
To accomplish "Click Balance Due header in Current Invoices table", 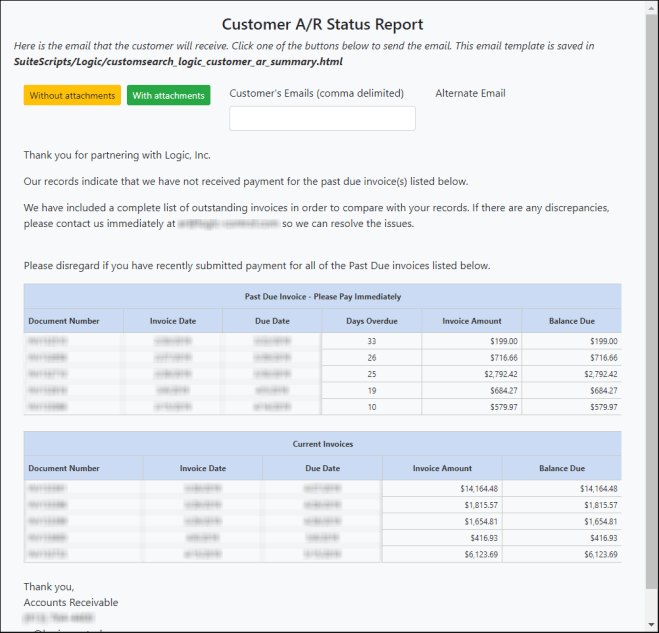I will [x=561, y=468].
